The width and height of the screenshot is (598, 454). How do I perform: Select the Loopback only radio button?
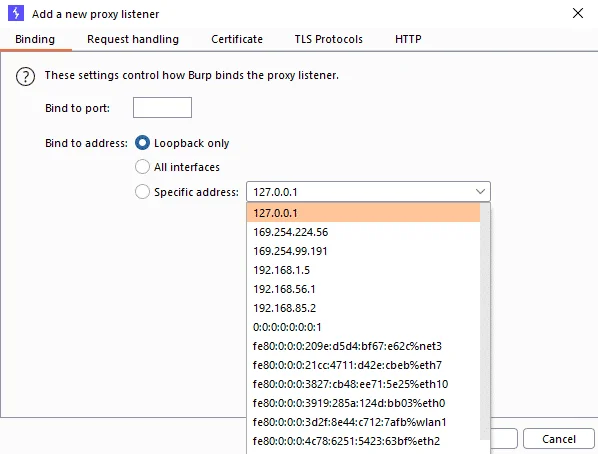[142, 143]
